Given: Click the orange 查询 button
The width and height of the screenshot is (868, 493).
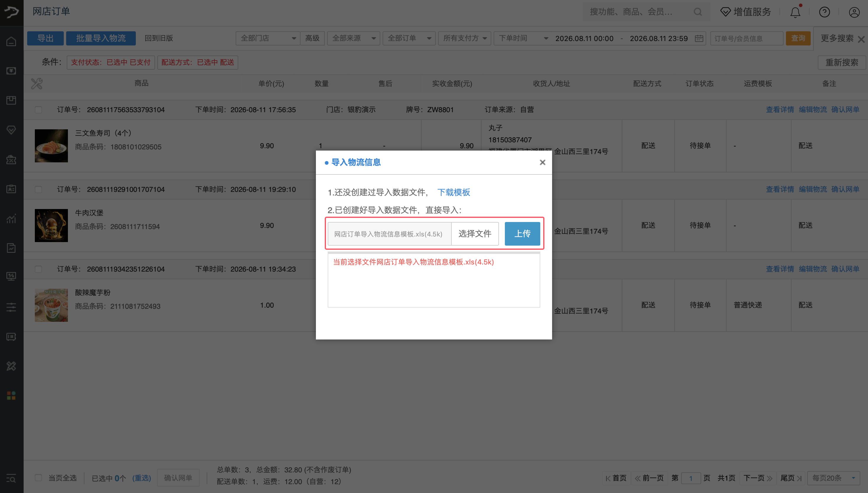Looking at the screenshot, I should [x=798, y=38].
